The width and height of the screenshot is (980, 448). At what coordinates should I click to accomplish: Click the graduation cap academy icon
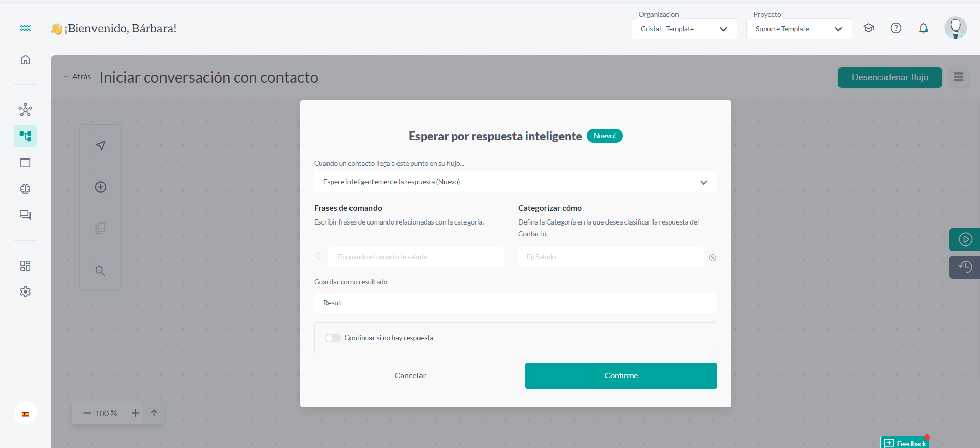coord(869,28)
